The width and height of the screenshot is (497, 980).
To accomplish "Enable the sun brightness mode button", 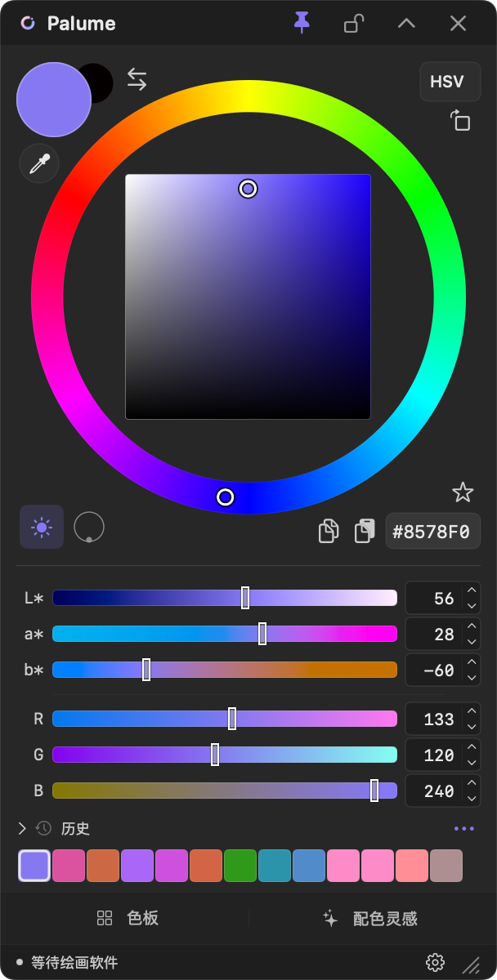I will coord(42,527).
